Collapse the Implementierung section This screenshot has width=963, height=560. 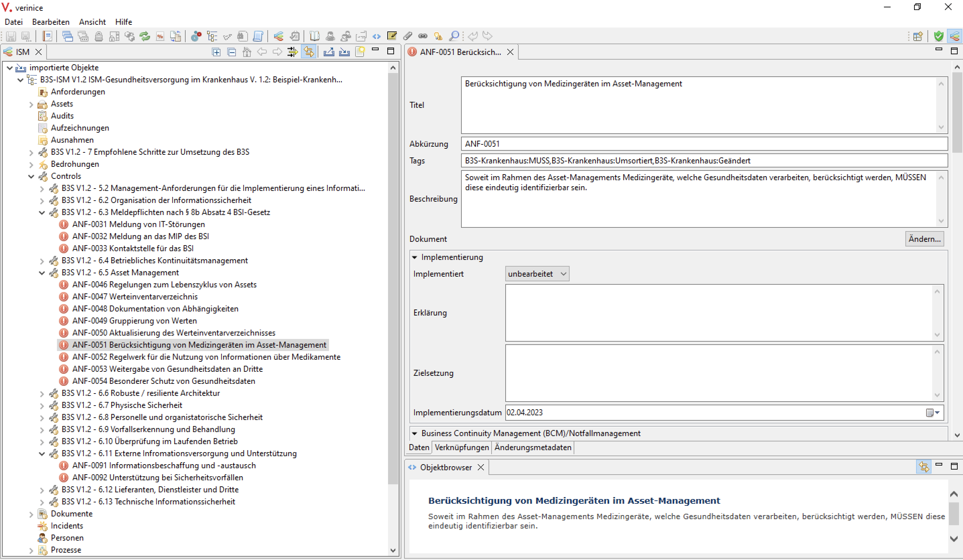415,258
